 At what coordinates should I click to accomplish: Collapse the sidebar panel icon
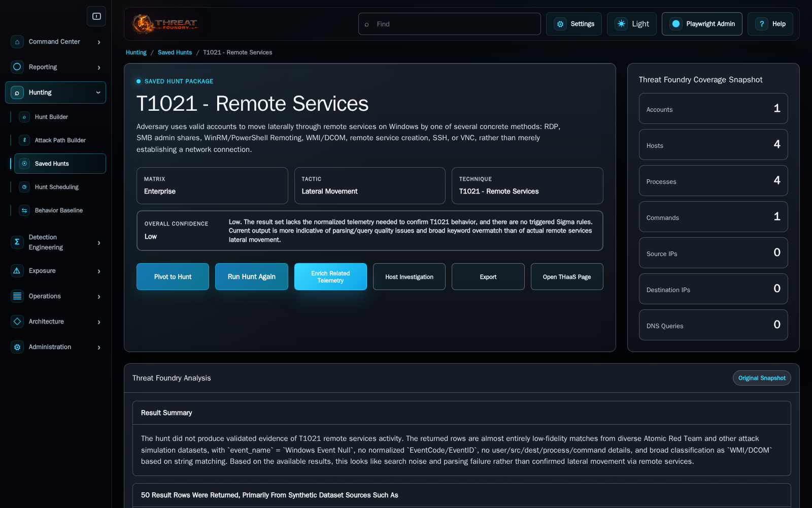(96, 16)
